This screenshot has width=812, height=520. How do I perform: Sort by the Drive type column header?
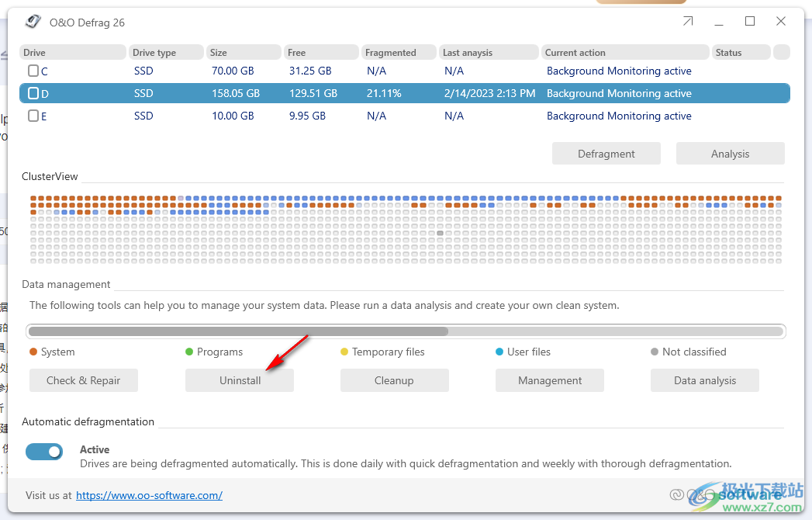click(166, 52)
